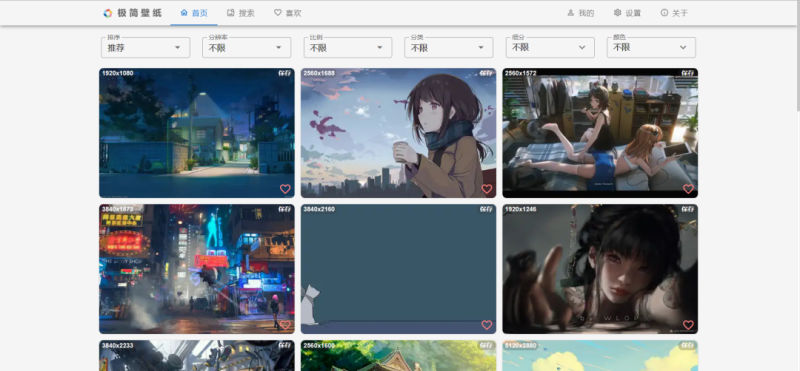Open the 2560x1688 anime girl wallpaper thumbnail
800x371 pixels.
click(398, 133)
